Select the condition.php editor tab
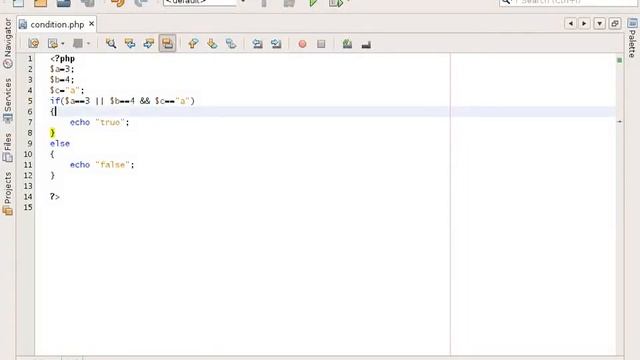This screenshot has height=360, width=640. [x=57, y=24]
